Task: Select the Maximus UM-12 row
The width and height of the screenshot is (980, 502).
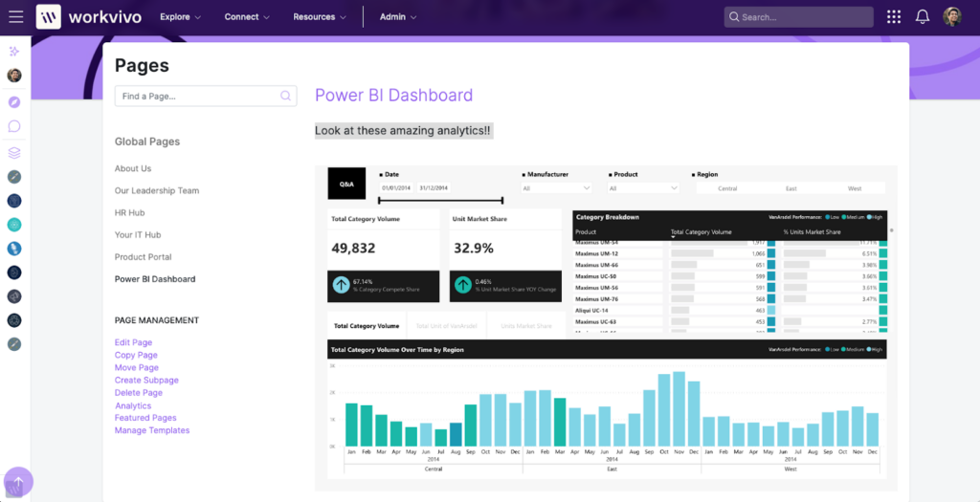Action: pos(730,253)
